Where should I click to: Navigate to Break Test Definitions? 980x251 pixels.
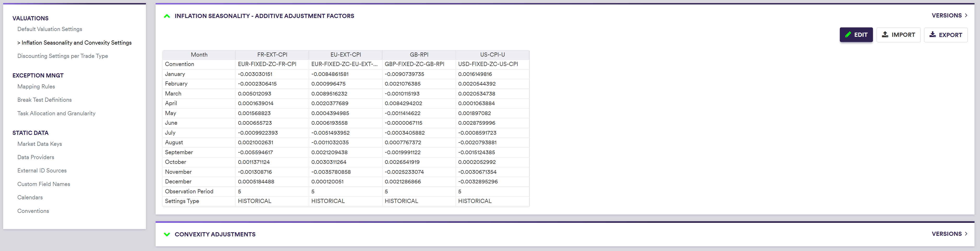(x=45, y=100)
